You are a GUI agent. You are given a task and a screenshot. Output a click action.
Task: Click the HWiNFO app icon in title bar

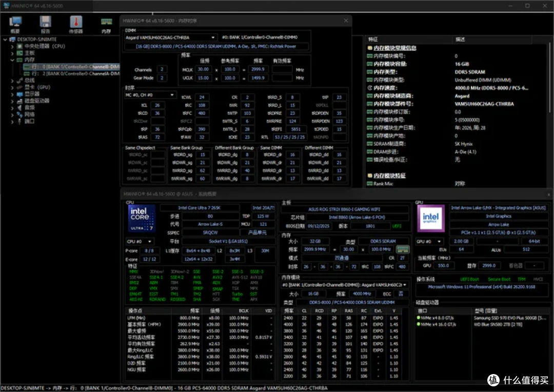(6, 6)
